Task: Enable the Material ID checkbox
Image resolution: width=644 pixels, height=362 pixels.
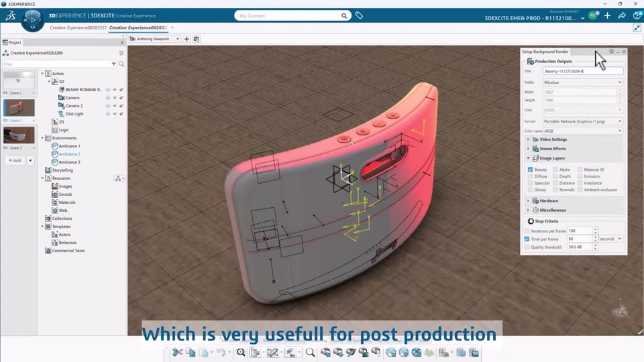Action: (580, 170)
